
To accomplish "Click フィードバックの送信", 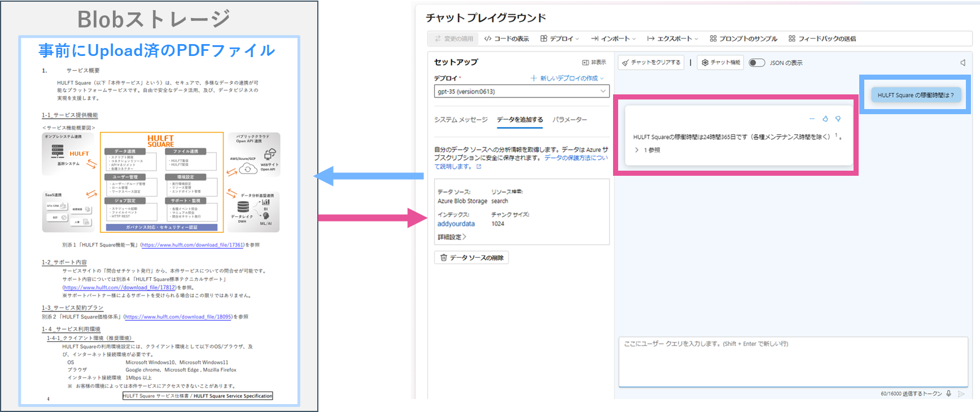I will point(822,38).
